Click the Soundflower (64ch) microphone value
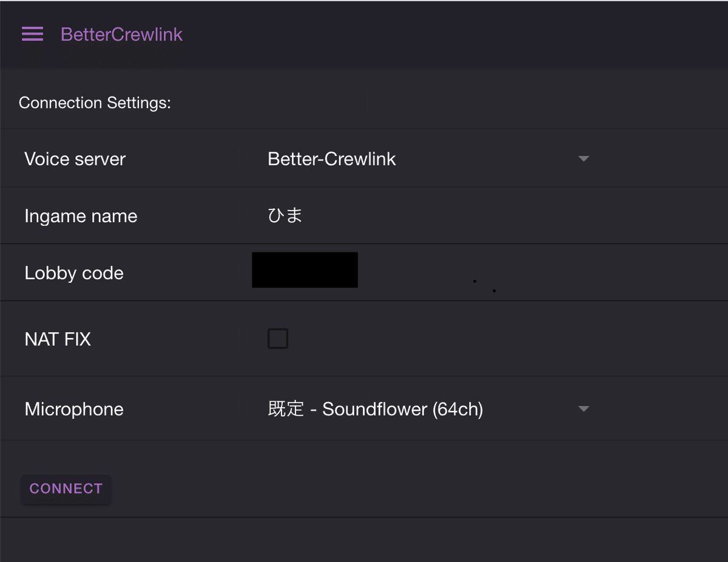 (375, 408)
